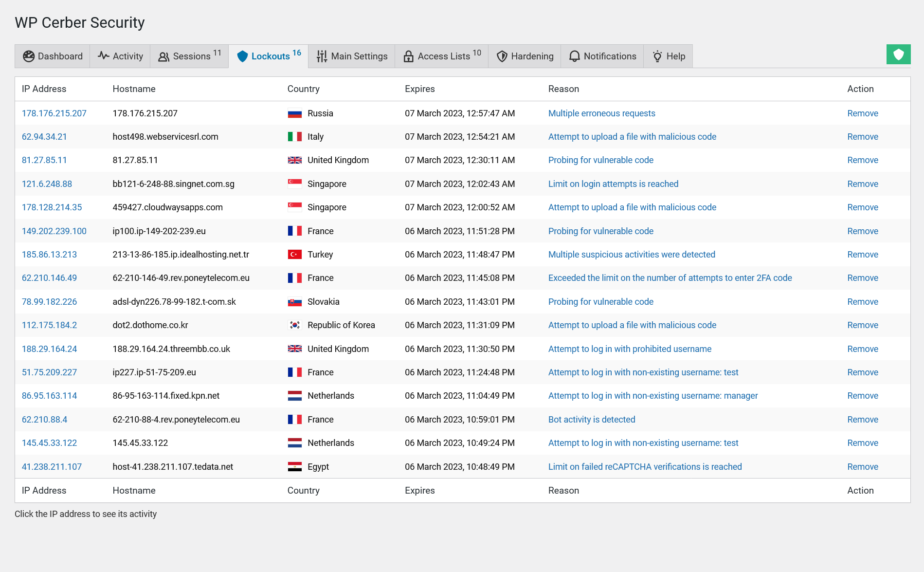The height and width of the screenshot is (572, 924).
Task: Click the green shield icon top right
Action: tap(898, 54)
